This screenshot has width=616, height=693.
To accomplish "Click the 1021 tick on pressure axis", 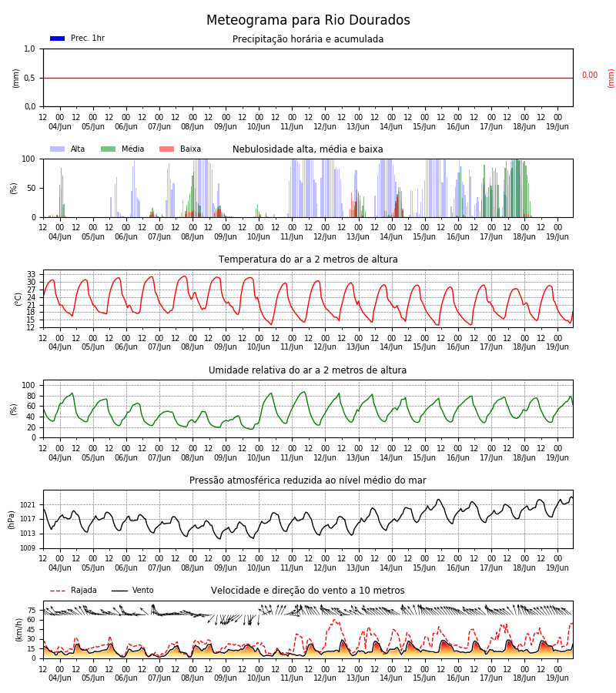I will [28, 504].
